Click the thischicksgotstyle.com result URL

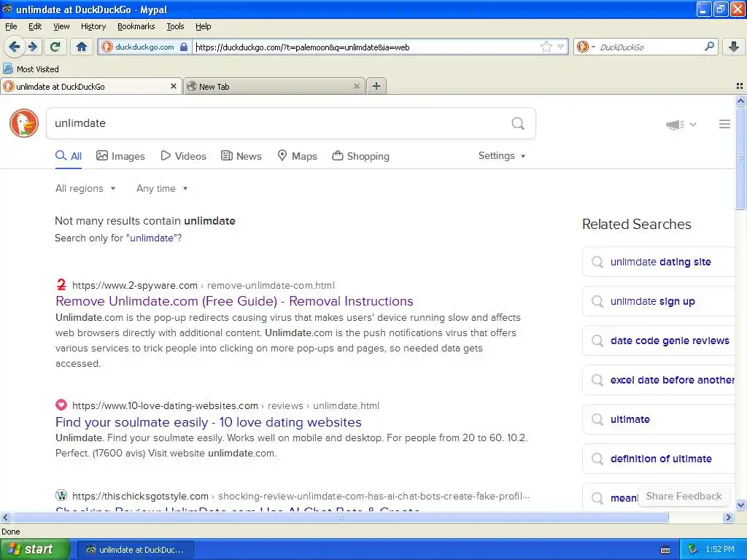click(x=301, y=496)
